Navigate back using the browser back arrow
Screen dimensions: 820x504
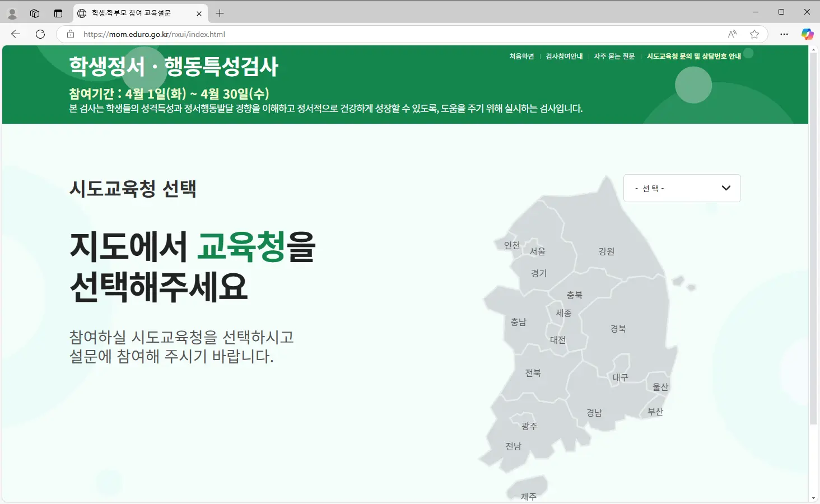click(x=15, y=34)
